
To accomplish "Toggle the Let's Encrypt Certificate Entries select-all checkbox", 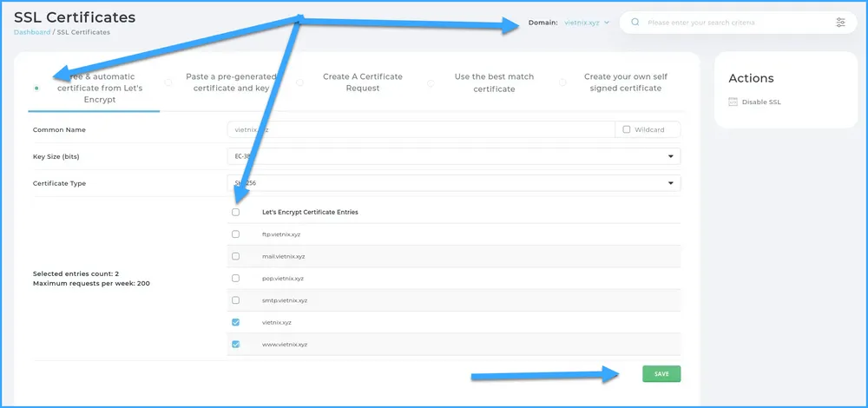I will 236,212.
